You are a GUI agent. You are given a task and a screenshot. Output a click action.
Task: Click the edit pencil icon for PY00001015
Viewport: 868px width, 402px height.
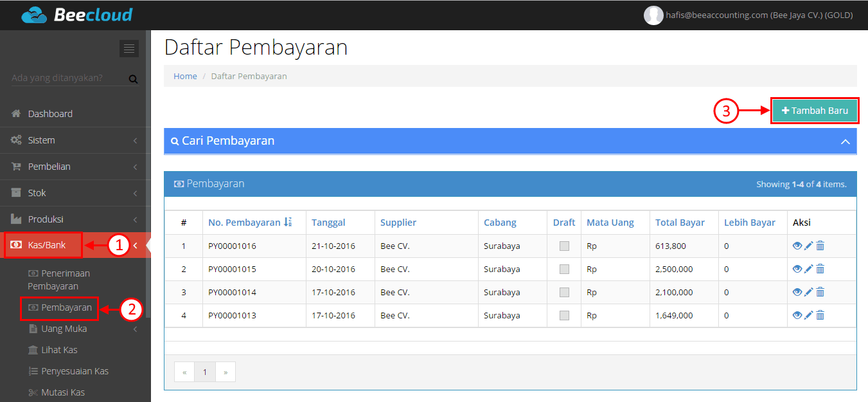point(809,269)
